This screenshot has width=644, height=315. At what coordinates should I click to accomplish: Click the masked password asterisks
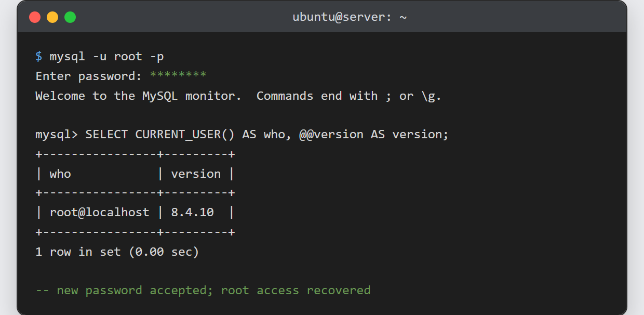pyautogui.click(x=178, y=76)
